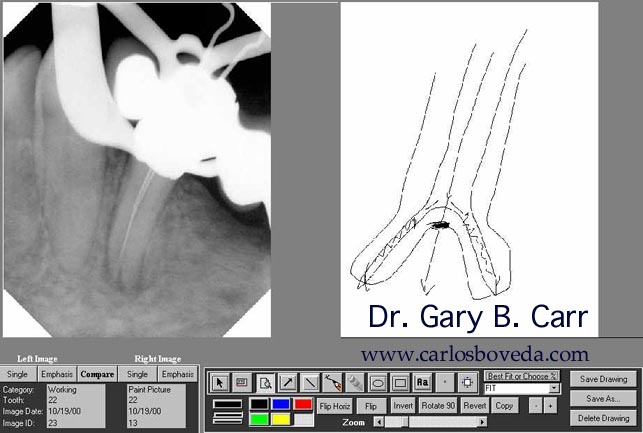This screenshot has width=643, height=433.
Task: Activate the Aa text tool
Action: 422,382
